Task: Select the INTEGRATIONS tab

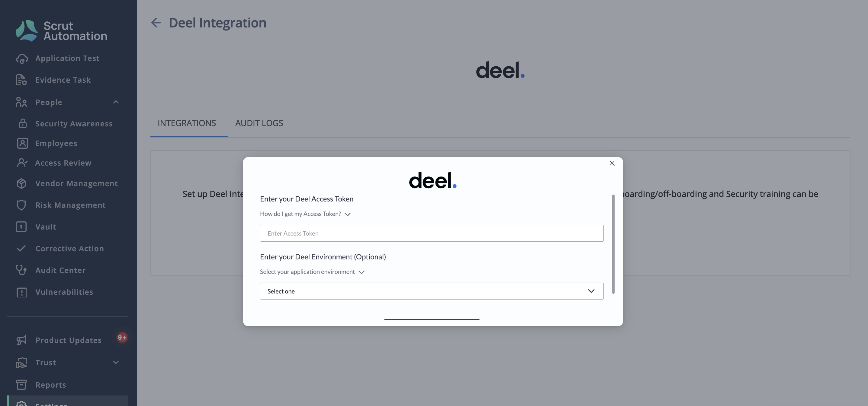Action: 187,123
